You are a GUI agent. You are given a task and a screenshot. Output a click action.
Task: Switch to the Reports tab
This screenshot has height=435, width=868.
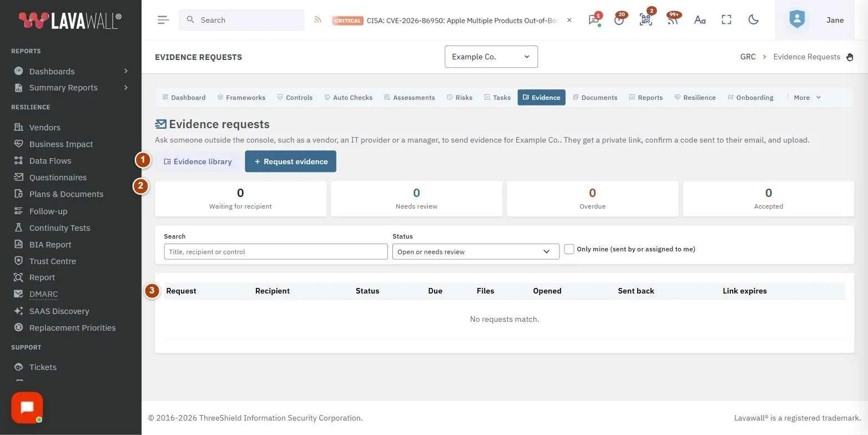tap(646, 97)
